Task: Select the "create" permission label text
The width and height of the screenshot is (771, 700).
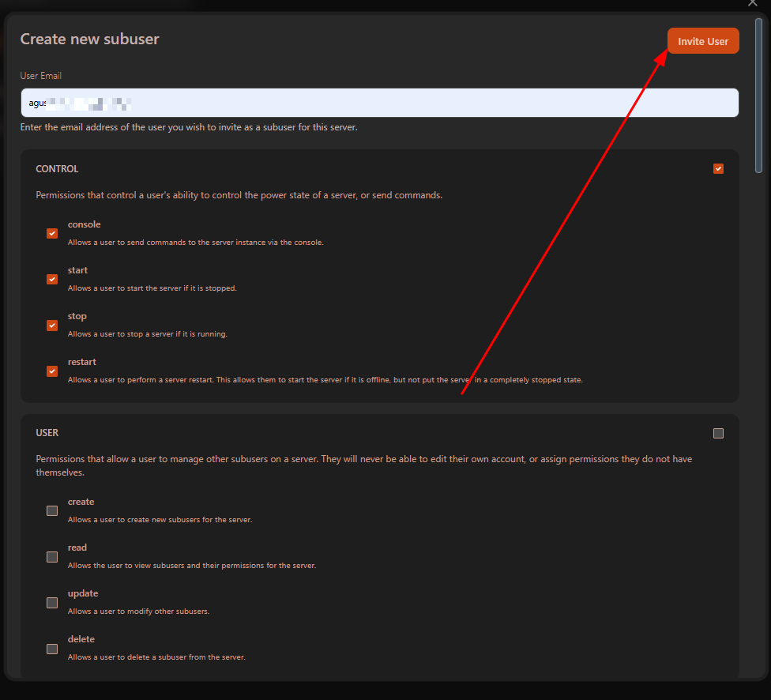Action: 81,502
